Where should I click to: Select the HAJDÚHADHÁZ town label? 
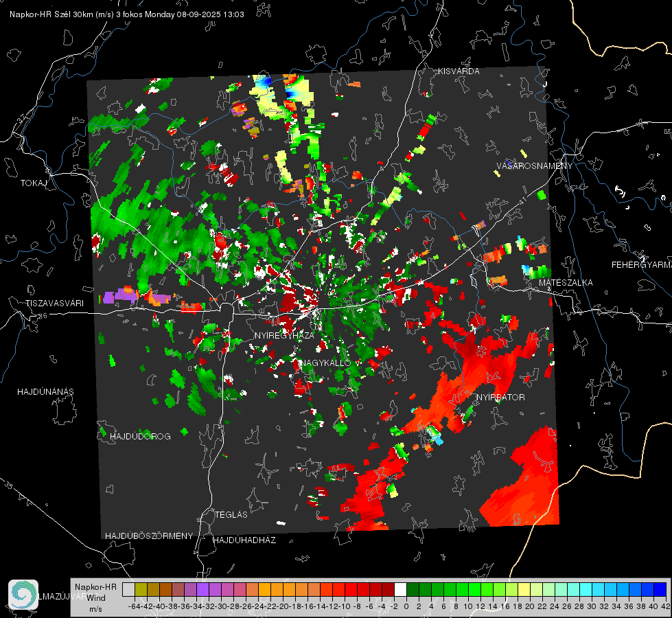[244, 540]
